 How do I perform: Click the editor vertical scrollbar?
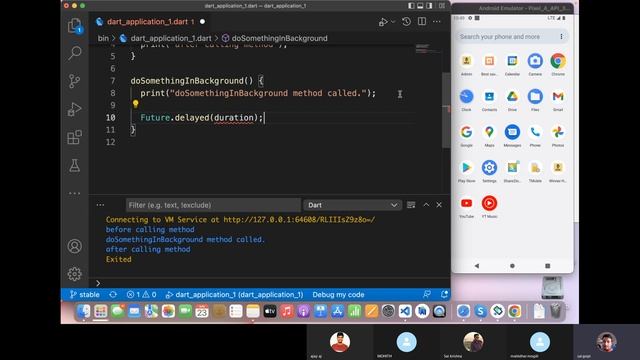(446, 110)
